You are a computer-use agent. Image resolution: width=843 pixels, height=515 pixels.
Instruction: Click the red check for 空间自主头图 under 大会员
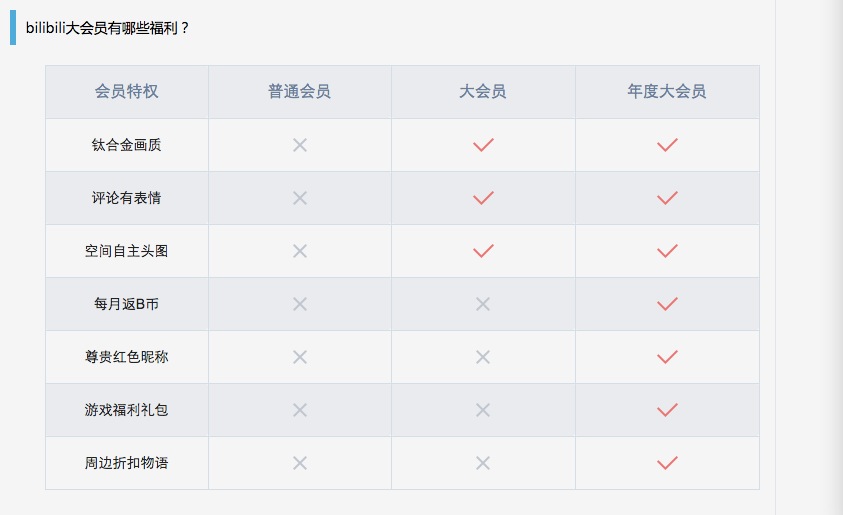[483, 251]
